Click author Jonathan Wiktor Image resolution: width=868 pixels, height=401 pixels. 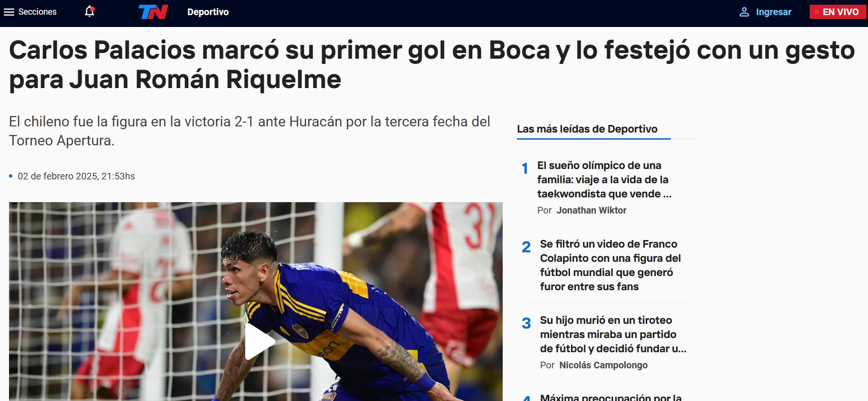tap(591, 210)
